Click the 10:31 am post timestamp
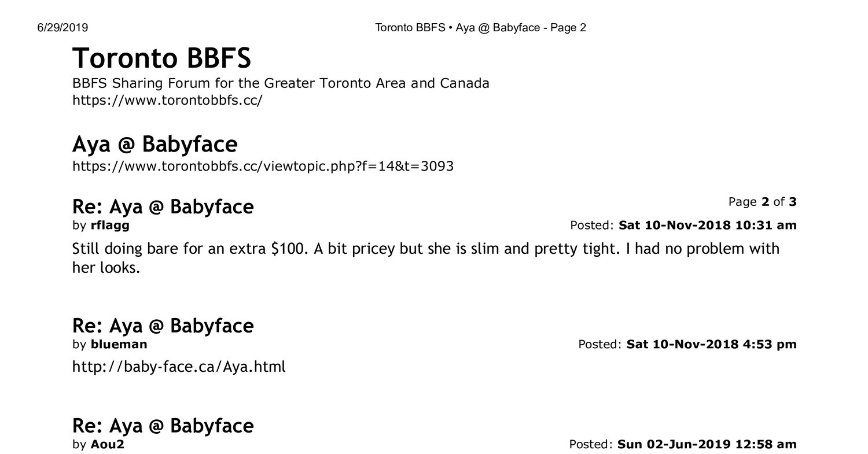 click(707, 225)
